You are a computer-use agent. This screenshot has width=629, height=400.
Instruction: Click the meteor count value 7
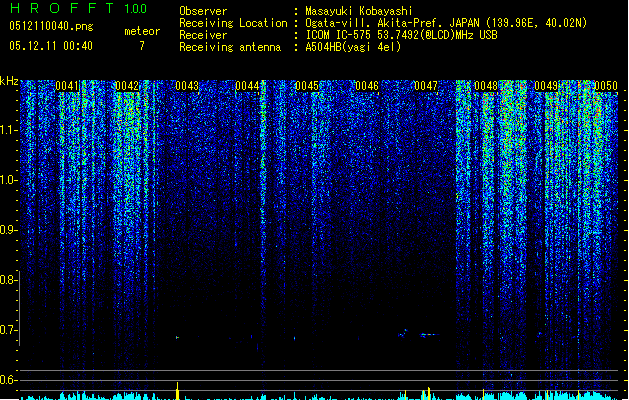point(142,46)
